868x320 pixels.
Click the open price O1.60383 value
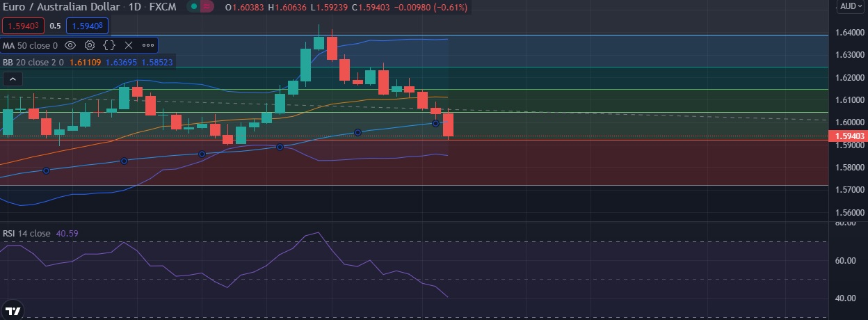coord(245,8)
